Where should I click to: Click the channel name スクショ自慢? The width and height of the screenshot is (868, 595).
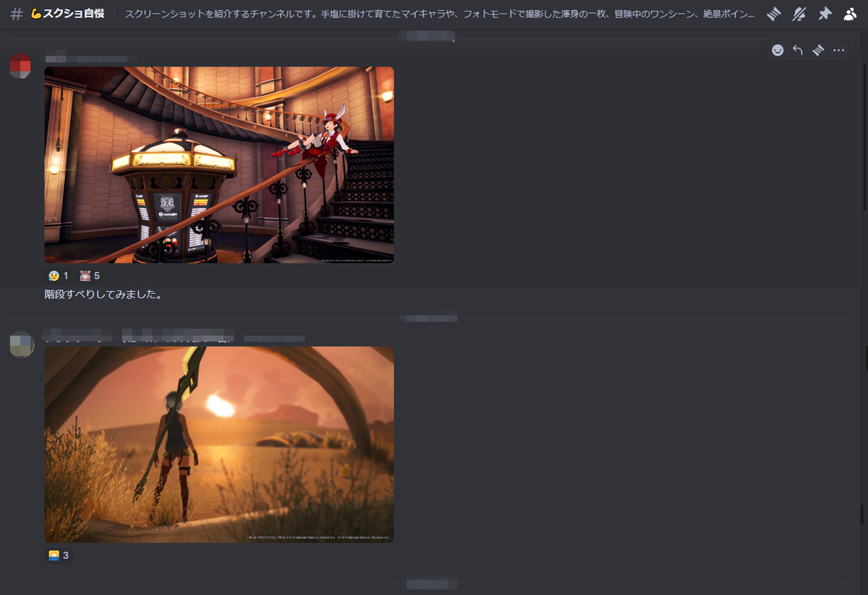point(73,14)
